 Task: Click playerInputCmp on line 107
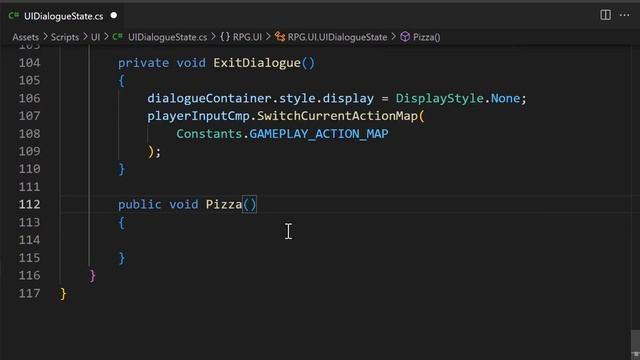[x=198, y=116]
